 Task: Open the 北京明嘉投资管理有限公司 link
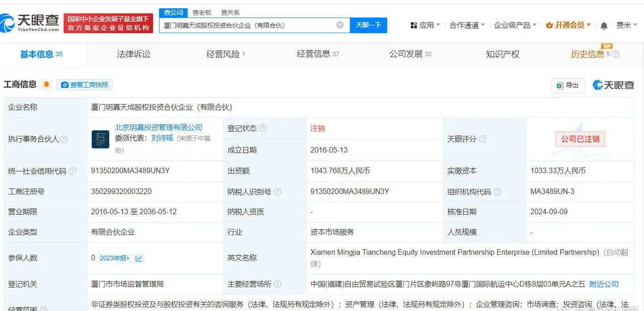[159, 128]
